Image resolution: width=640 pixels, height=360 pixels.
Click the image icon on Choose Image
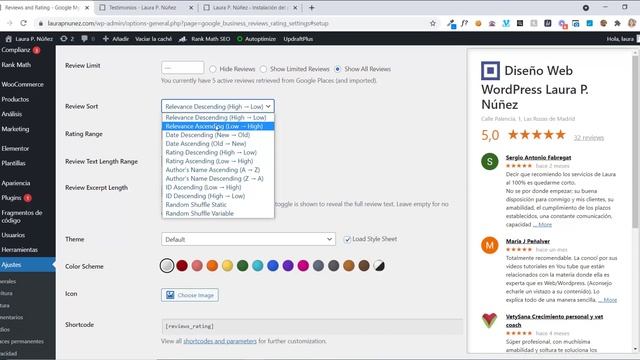point(170,295)
